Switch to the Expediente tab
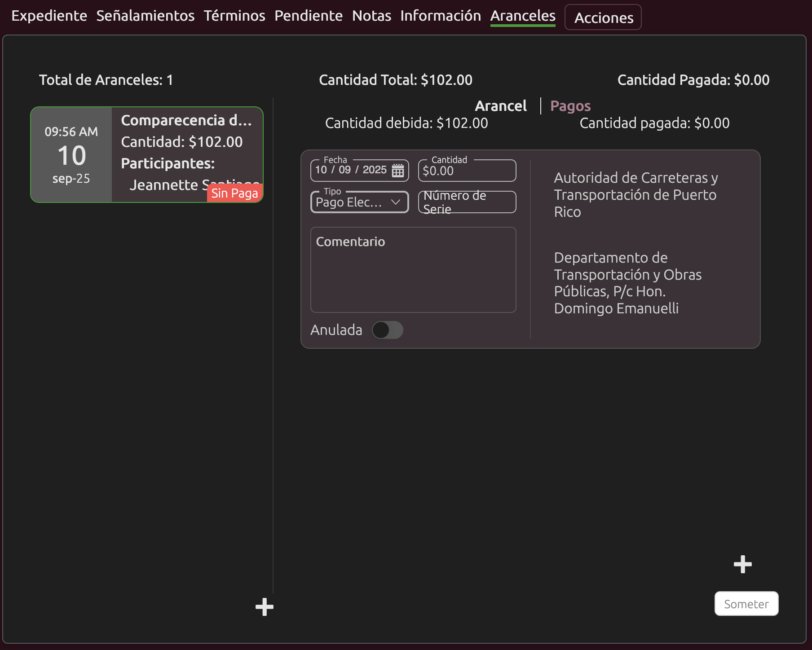Viewport: 812px width, 650px height. (x=49, y=16)
